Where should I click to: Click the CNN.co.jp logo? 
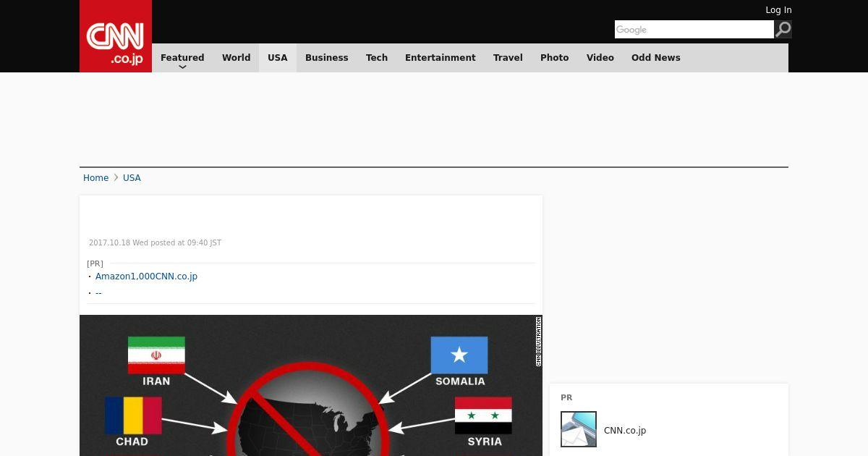pos(116,36)
